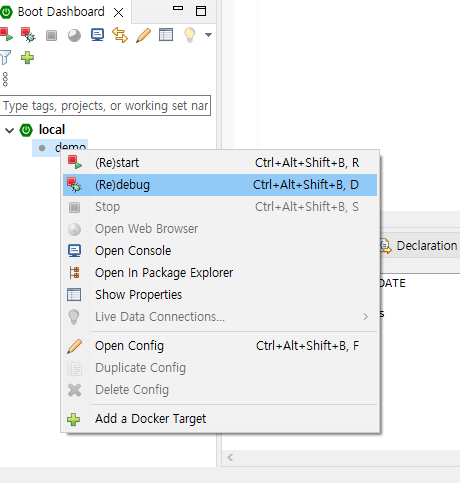Choose Open Config in context menu
The image size is (460, 483).
click(220, 346)
